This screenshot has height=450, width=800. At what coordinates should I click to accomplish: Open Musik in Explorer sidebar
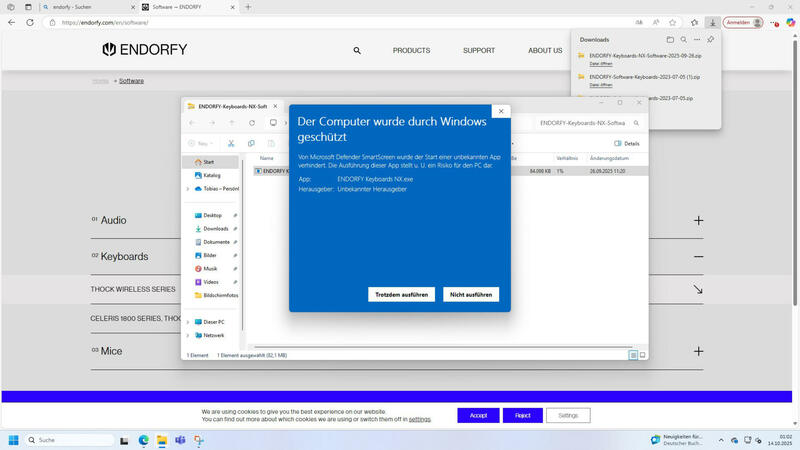click(x=212, y=268)
